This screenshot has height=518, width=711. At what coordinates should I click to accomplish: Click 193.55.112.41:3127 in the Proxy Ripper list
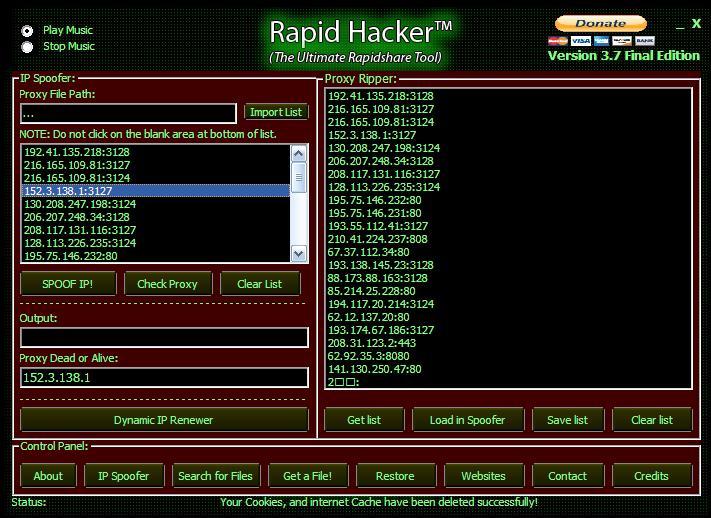(x=378, y=226)
